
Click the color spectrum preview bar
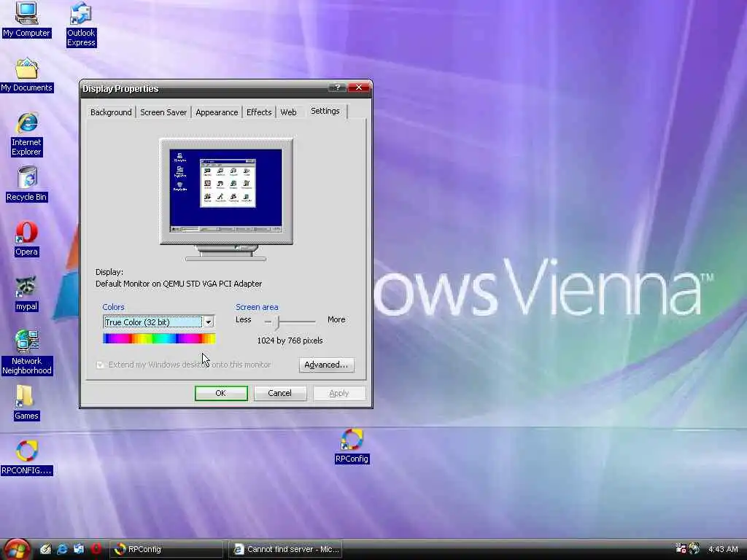point(160,338)
